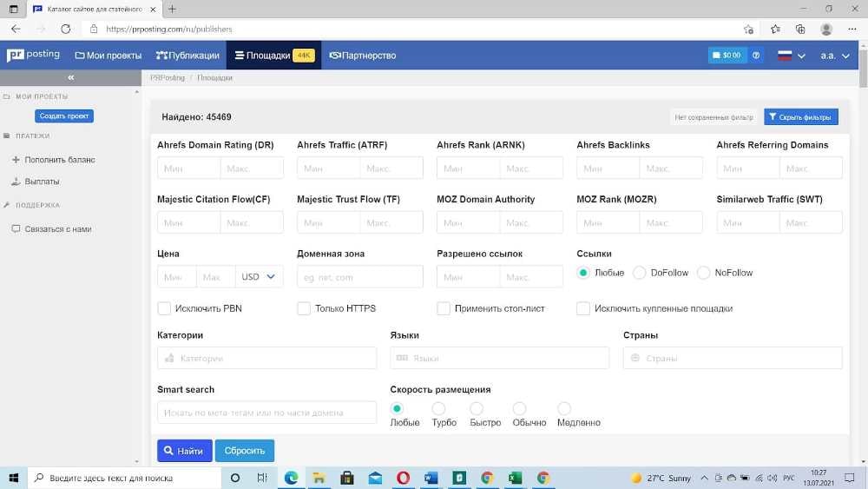
Task: Select Турбо placement speed option
Action: click(439, 408)
